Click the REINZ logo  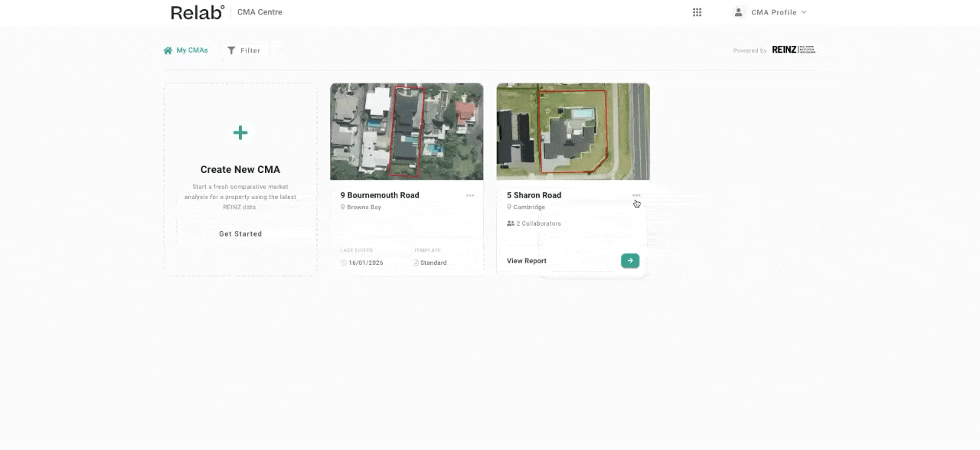tap(793, 50)
